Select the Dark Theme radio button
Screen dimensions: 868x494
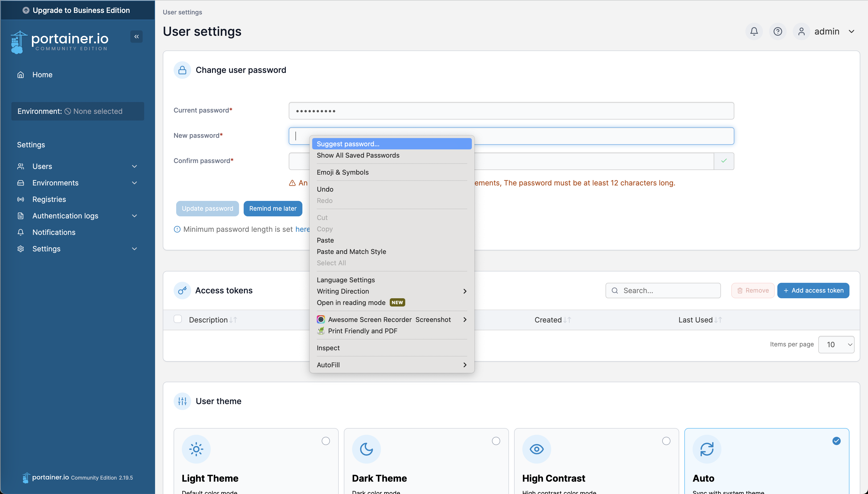496,441
